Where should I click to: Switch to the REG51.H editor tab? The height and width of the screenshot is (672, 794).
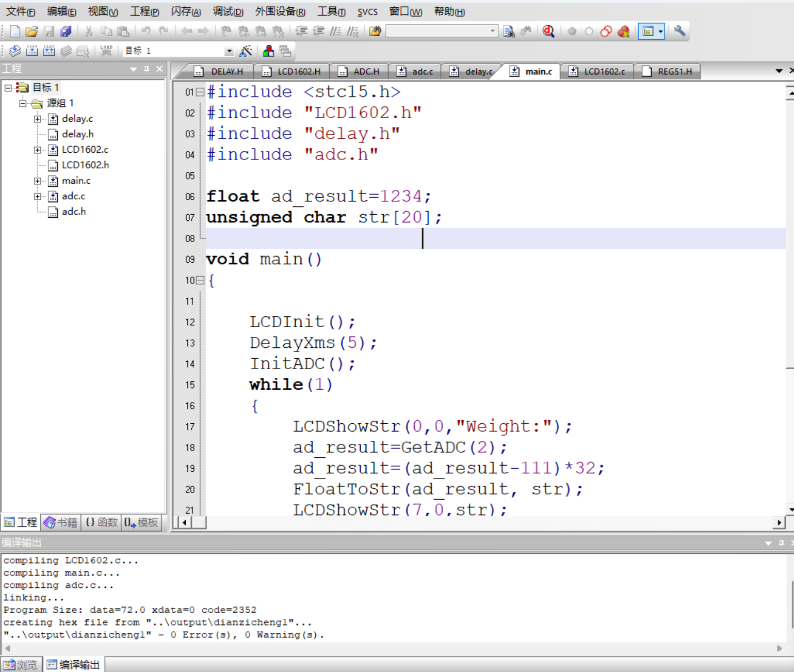668,71
